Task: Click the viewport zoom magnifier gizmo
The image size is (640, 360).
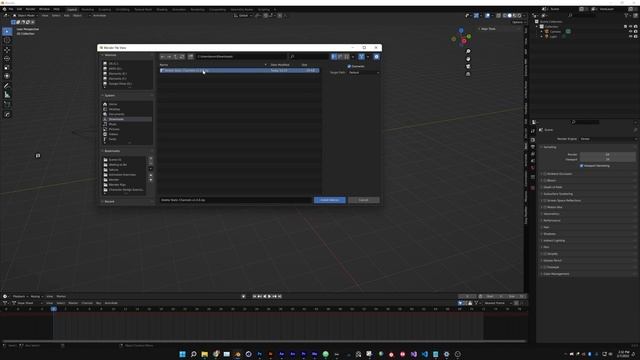Action: point(468,51)
